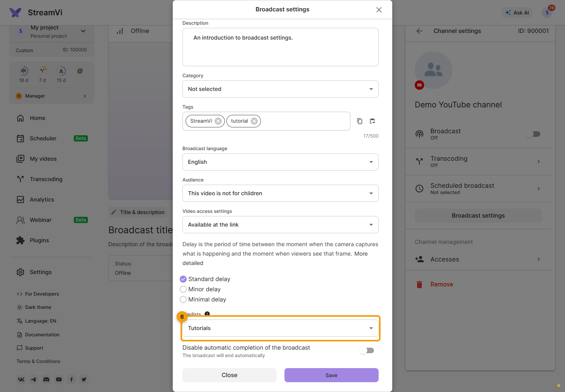Open Discord social link icon
Image resolution: width=565 pixels, height=392 pixels.
[x=46, y=379]
